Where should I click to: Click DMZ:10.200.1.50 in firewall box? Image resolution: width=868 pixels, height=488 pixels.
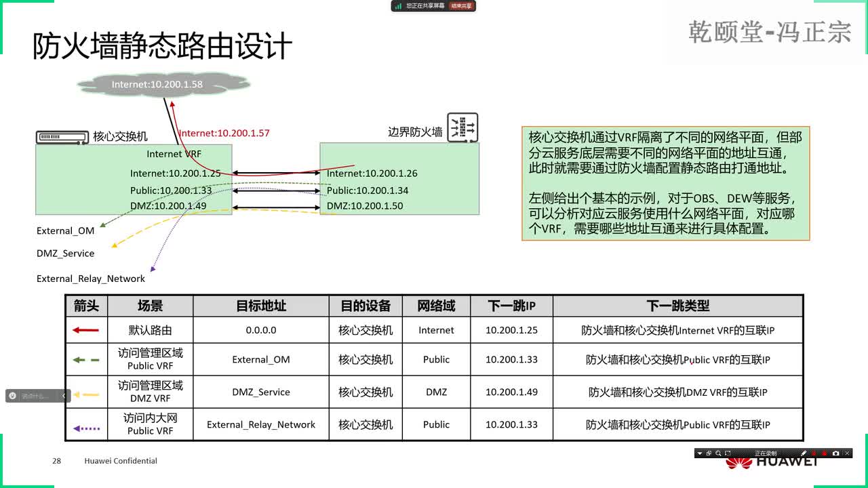[x=365, y=206]
